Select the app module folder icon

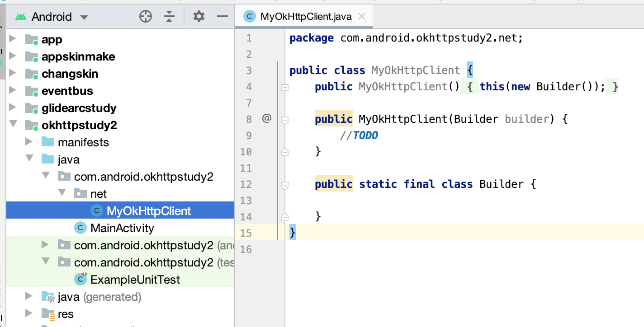[32, 40]
